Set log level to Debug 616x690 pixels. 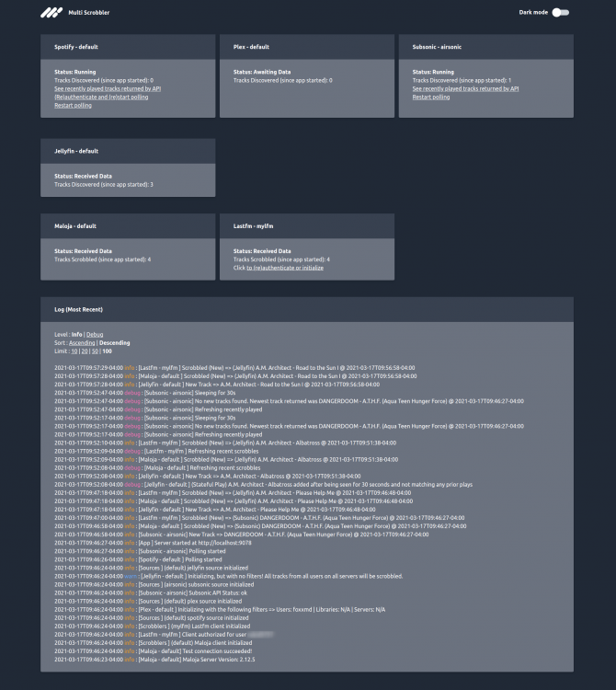pyautogui.click(x=95, y=335)
